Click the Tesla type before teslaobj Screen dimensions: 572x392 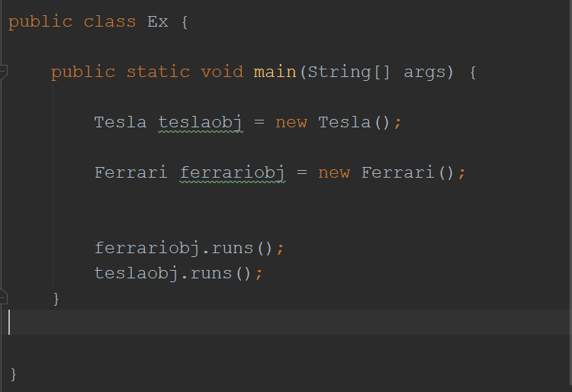tap(121, 122)
